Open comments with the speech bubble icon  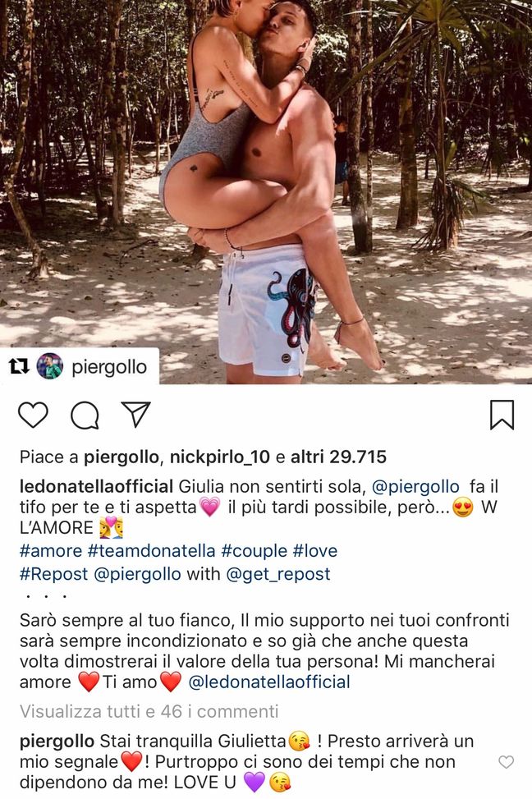85,415
